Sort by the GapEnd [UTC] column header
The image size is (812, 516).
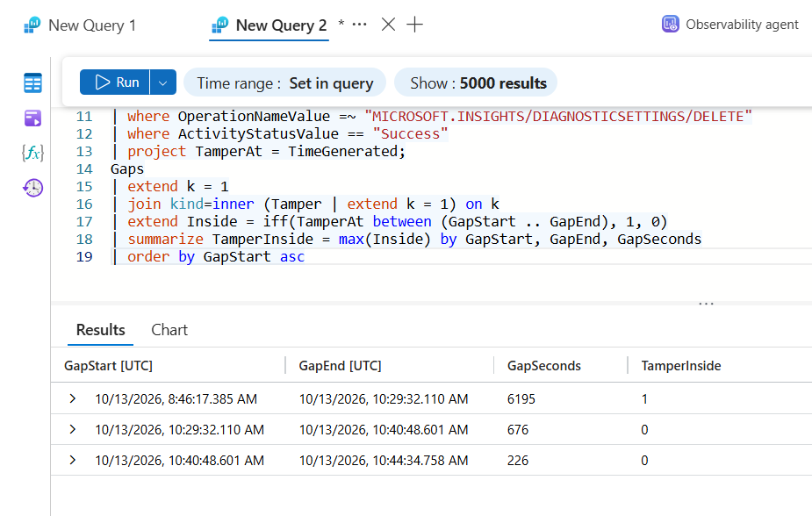pyautogui.click(x=340, y=365)
